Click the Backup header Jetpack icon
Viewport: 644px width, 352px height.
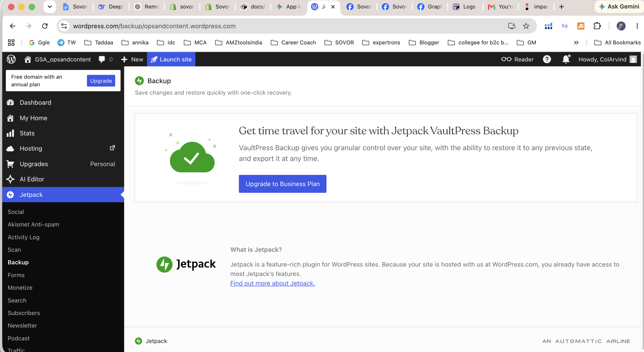tap(139, 81)
